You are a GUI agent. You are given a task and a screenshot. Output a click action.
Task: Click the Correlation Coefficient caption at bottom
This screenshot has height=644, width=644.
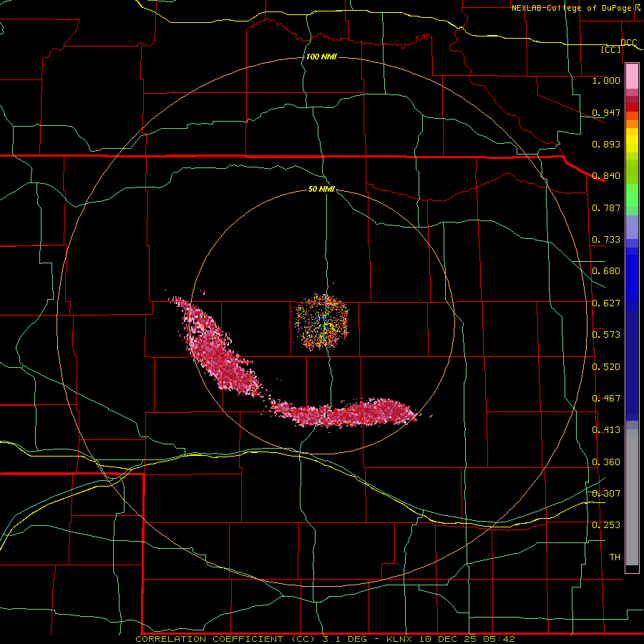coord(325,639)
